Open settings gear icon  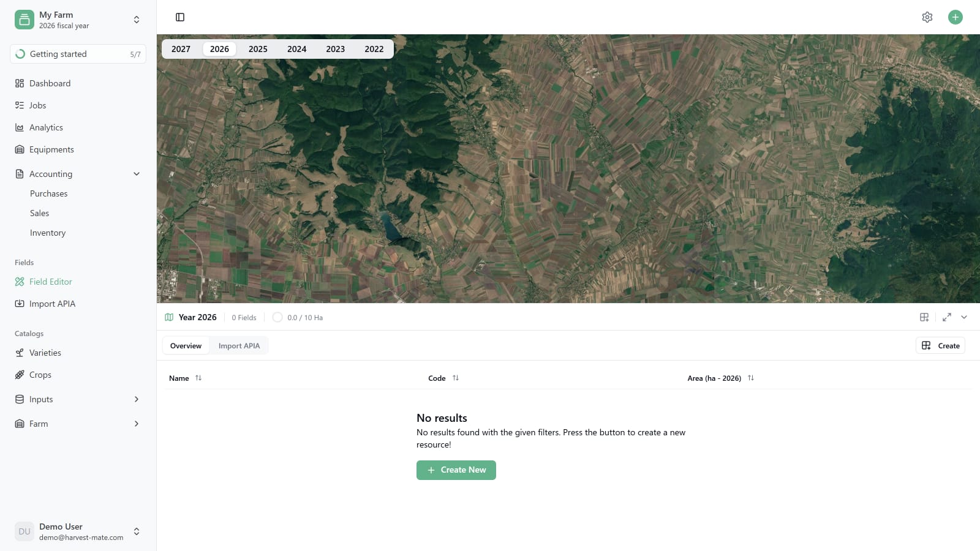click(x=927, y=17)
